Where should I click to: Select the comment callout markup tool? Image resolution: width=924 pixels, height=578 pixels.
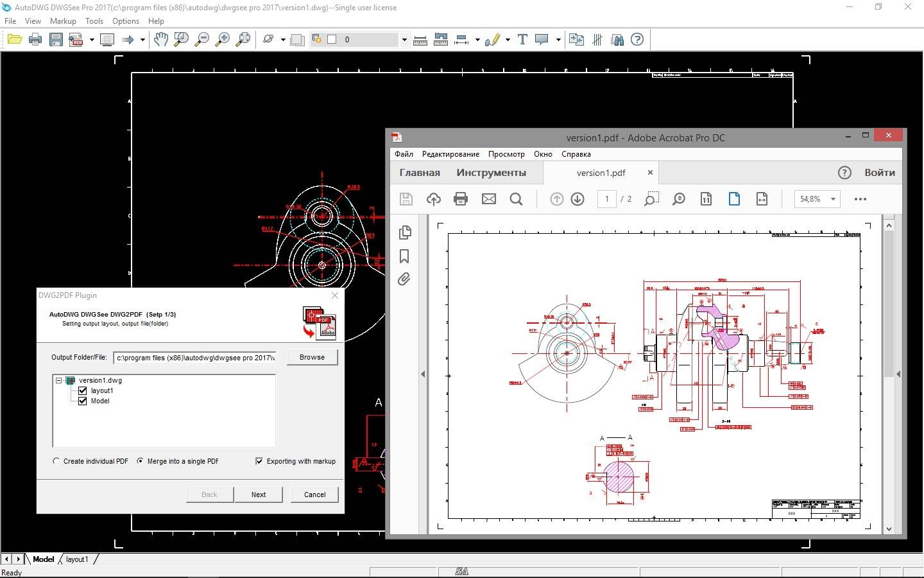tap(542, 40)
